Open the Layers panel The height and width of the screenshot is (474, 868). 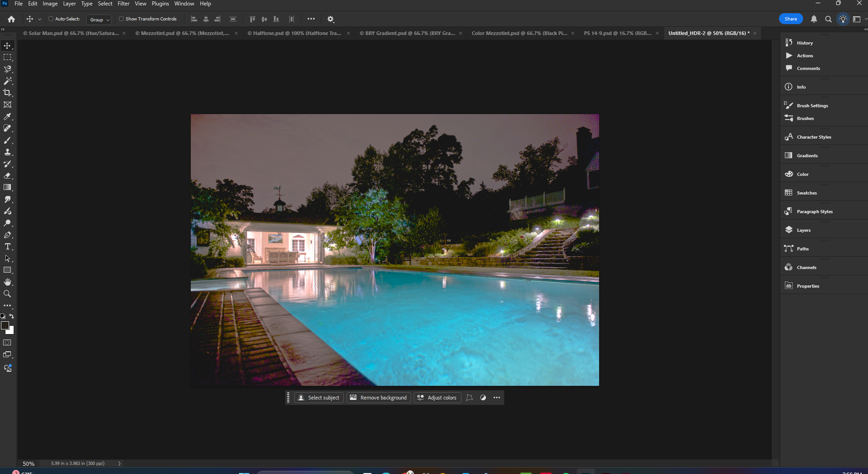[x=804, y=230]
